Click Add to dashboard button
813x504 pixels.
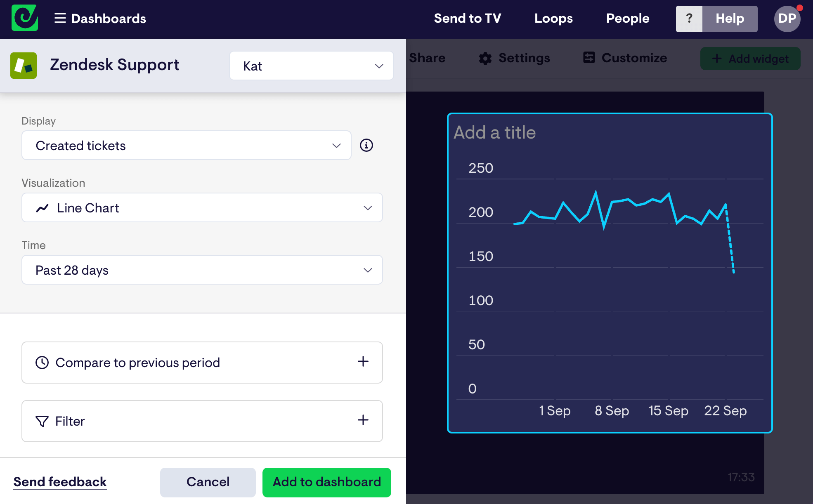327,482
